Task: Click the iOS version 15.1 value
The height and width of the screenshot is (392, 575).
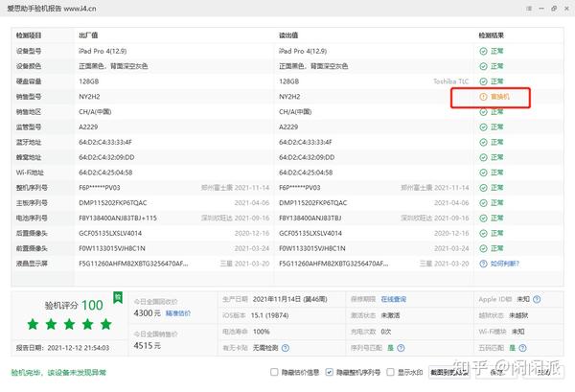Action: (x=269, y=315)
